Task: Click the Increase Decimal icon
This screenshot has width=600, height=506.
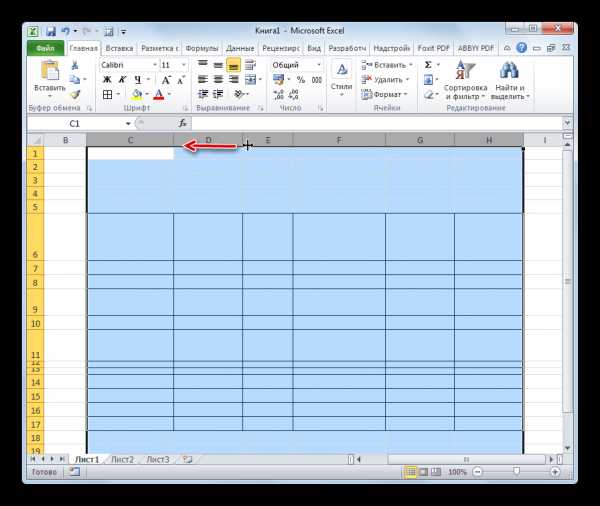Action: click(279, 94)
